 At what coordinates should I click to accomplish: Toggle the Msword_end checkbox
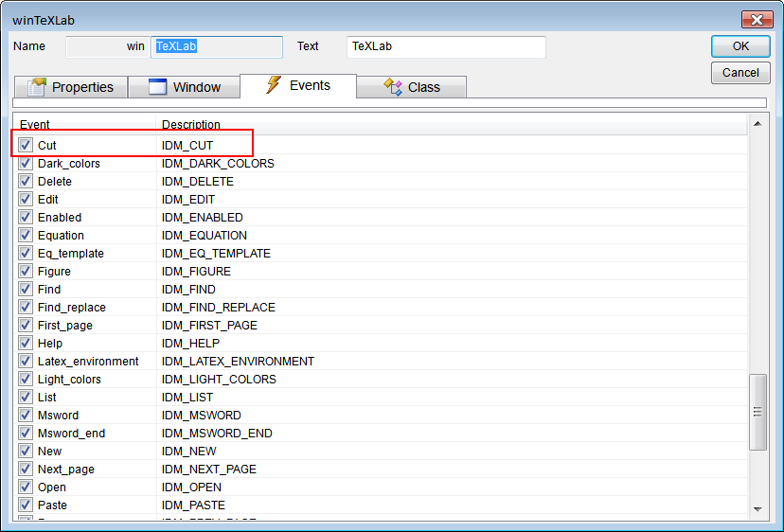(x=26, y=433)
